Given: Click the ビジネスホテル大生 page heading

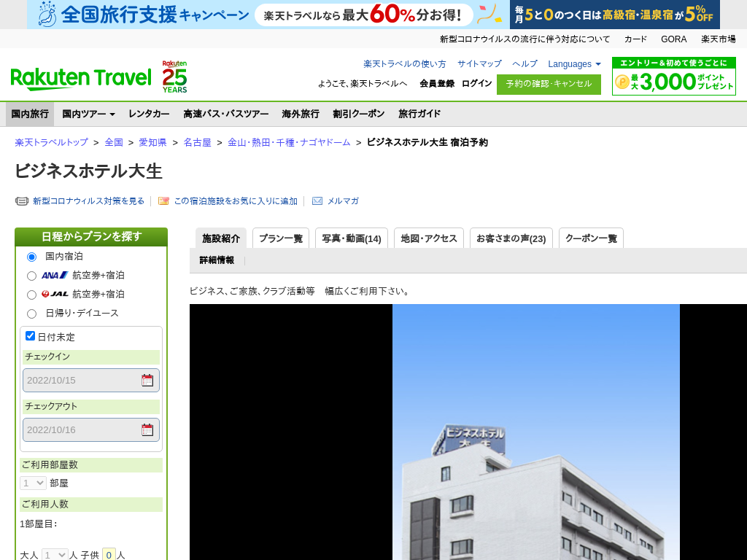Looking at the screenshot, I should point(88,171).
